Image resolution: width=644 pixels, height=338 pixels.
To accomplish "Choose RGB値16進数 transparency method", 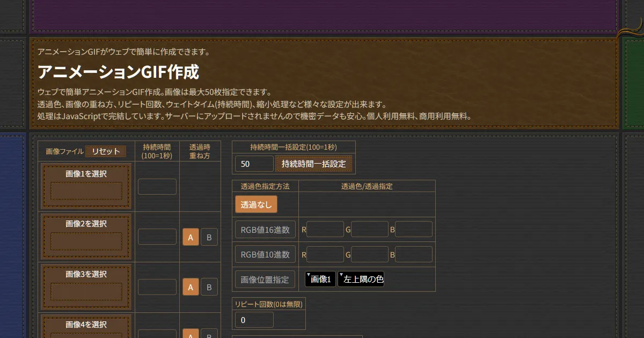I will coord(265,230).
